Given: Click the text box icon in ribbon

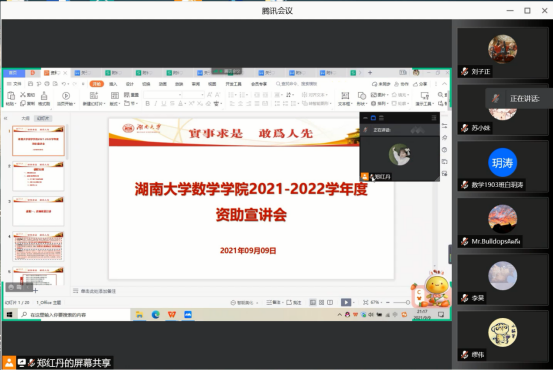Looking at the screenshot, I should coord(345,95).
